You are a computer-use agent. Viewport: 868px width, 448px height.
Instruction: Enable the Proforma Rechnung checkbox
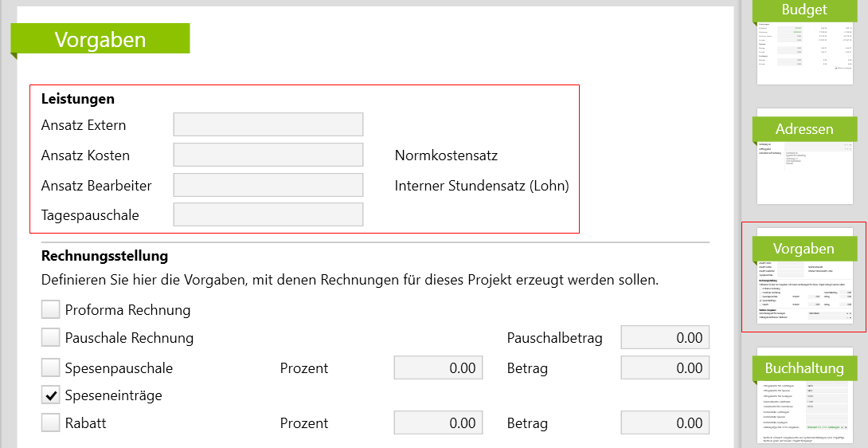click(x=51, y=309)
